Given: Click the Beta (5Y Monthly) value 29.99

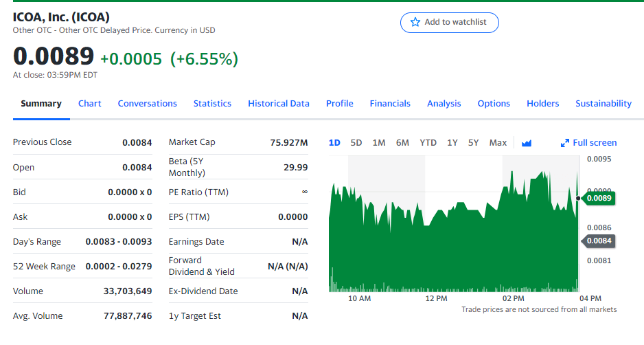Looking at the screenshot, I should pyautogui.click(x=296, y=168).
